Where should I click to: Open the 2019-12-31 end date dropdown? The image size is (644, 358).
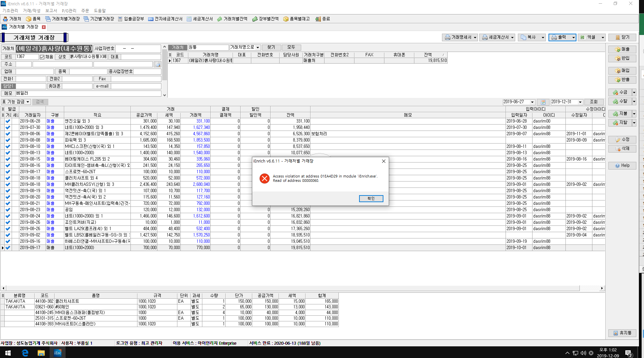(x=580, y=102)
